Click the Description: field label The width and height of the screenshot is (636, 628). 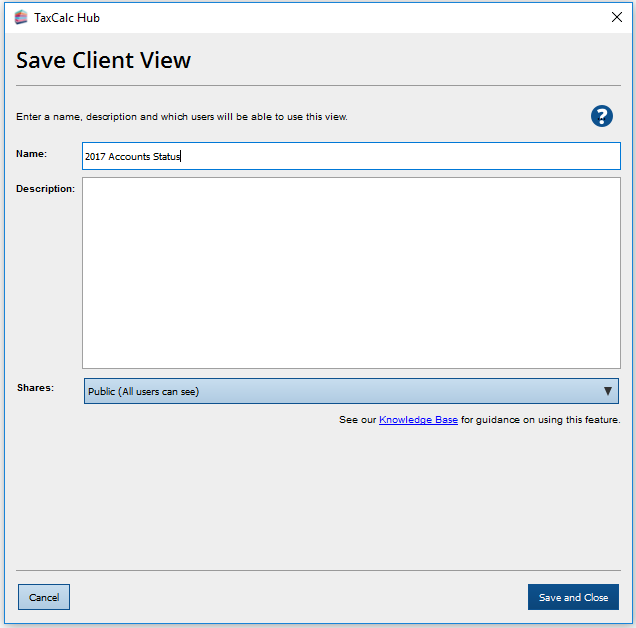45,189
